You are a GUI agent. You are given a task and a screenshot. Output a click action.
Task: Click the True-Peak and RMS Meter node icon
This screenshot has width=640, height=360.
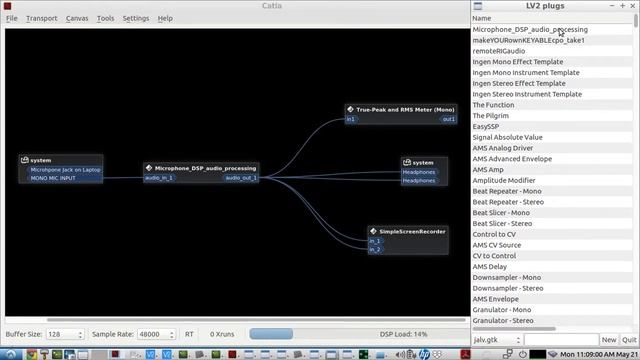click(350, 109)
